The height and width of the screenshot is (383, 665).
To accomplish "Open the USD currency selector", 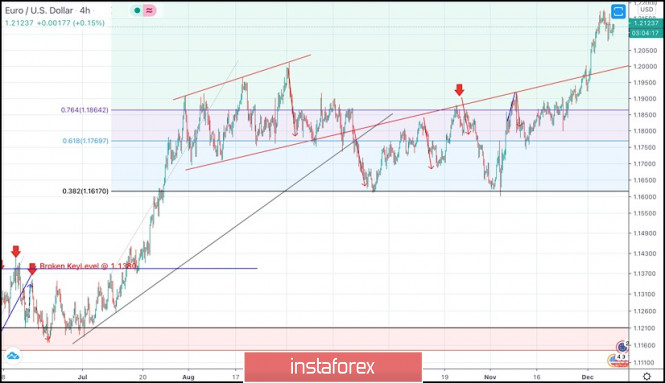I will tap(647, 9).
